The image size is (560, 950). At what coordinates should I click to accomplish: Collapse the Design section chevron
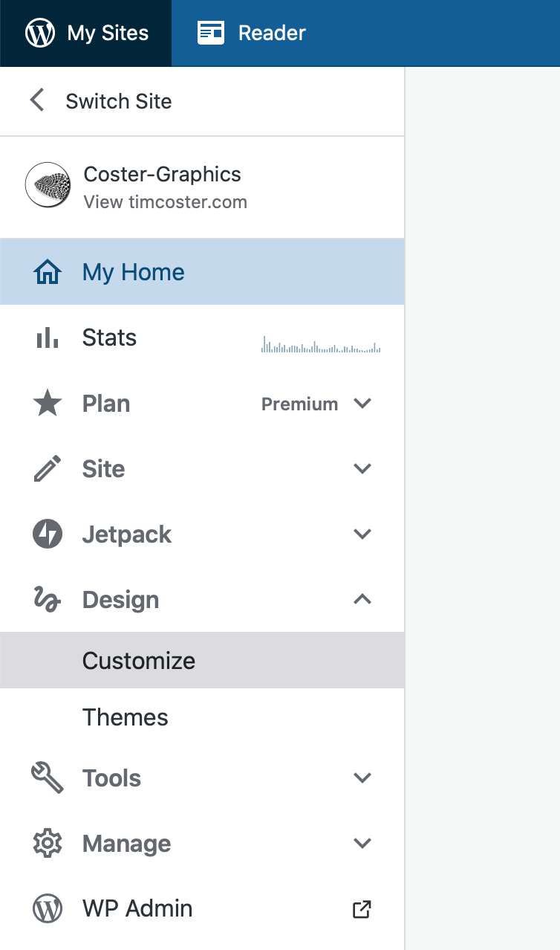click(x=362, y=599)
